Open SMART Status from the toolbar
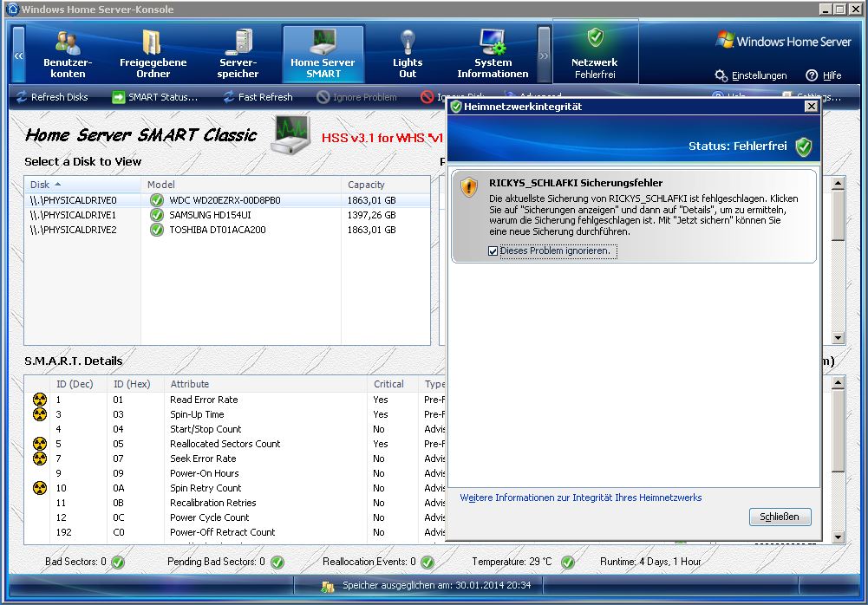This screenshot has width=868, height=605. pyautogui.click(x=155, y=97)
